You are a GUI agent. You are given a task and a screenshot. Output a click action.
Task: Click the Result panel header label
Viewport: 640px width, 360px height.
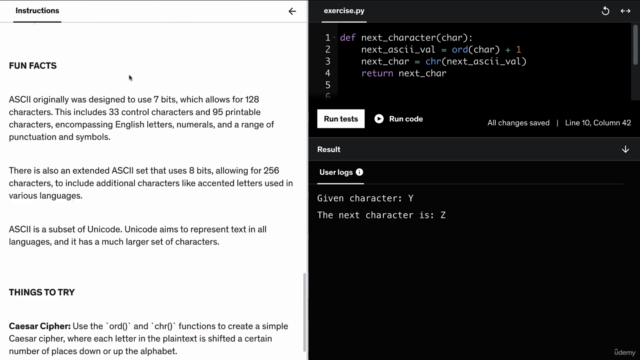(x=329, y=149)
